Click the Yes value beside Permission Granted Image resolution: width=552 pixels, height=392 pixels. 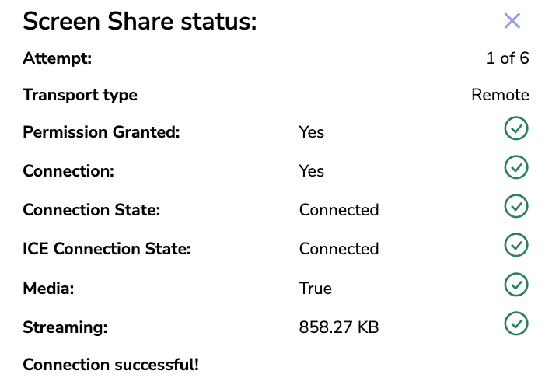312,132
